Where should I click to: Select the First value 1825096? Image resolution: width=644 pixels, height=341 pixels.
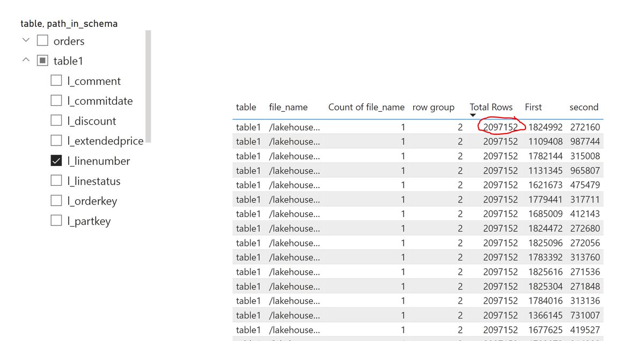[545, 243]
